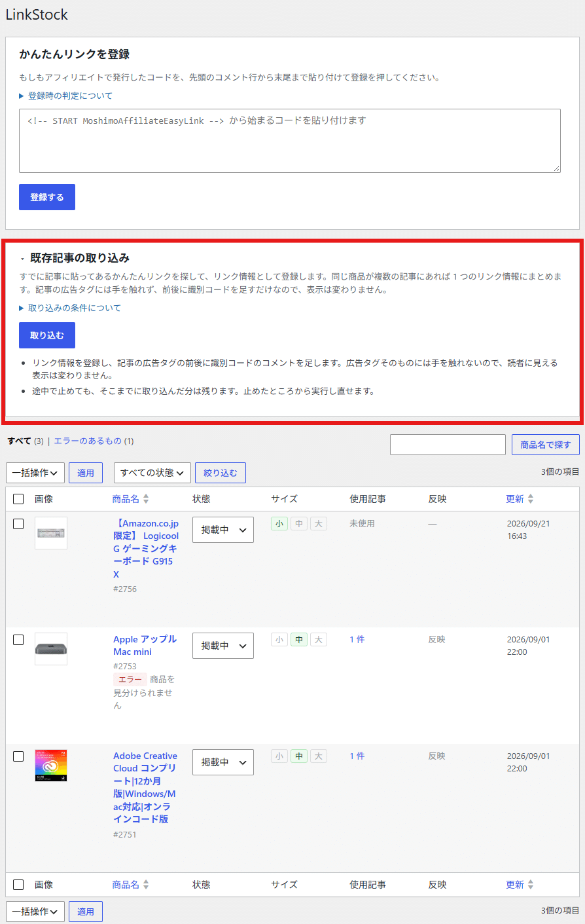Select size 小 for the Mac mini row
The image size is (585, 924).
pyautogui.click(x=279, y=640)
